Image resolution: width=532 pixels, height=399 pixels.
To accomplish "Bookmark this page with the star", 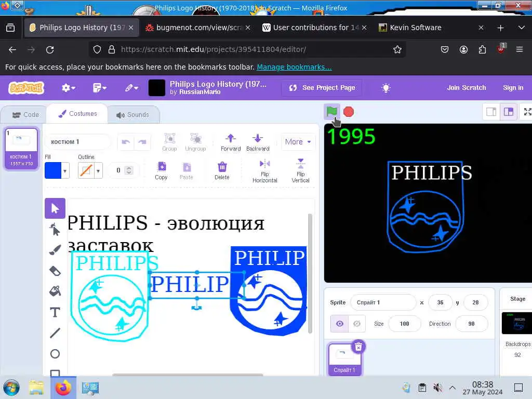I will click(x=397, y=49).
